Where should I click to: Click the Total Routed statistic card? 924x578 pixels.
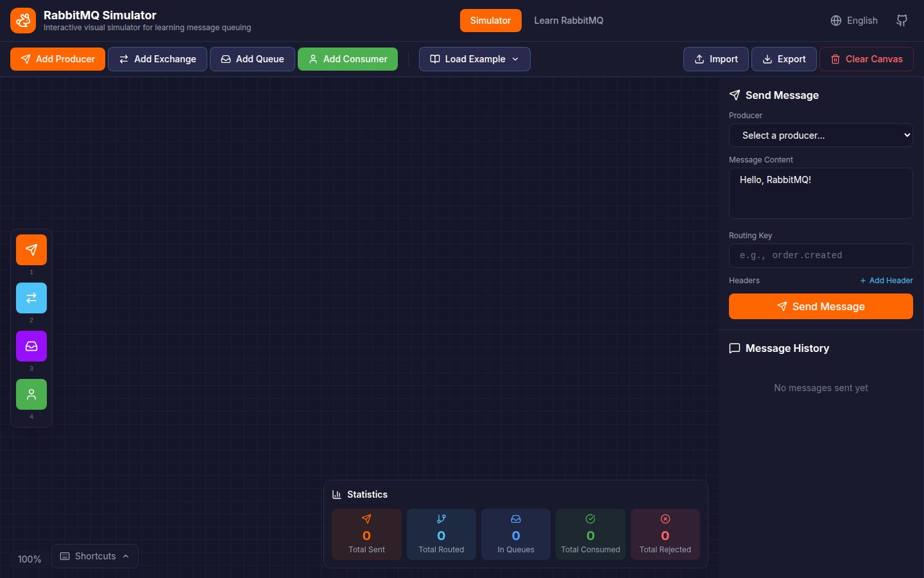pyautogui.click(x=441, y=534)
